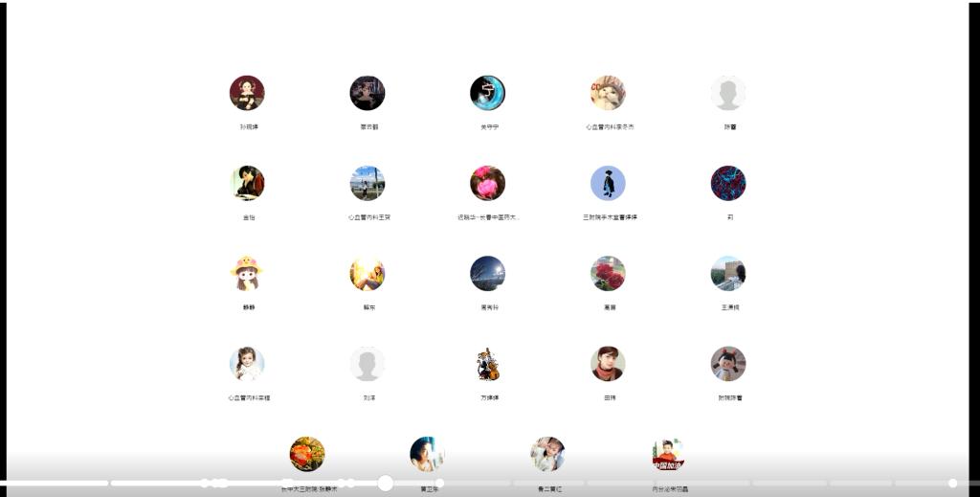The width and height of the screenshot is (980, 497).
Task: Select the pink flower avatar
Action: [487, 183]
